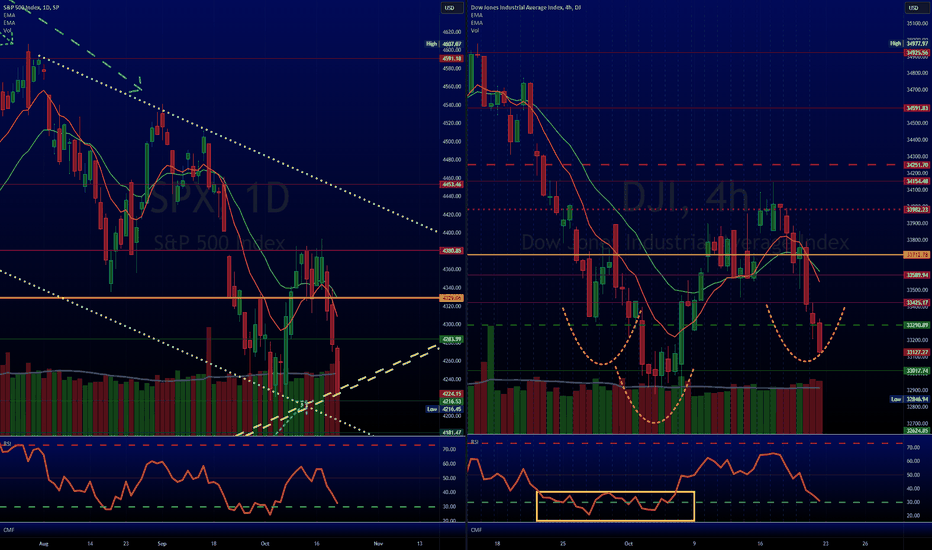Click the green 33290.89 price label
This screenshot has width=932, height=550.
pos(917,325)
